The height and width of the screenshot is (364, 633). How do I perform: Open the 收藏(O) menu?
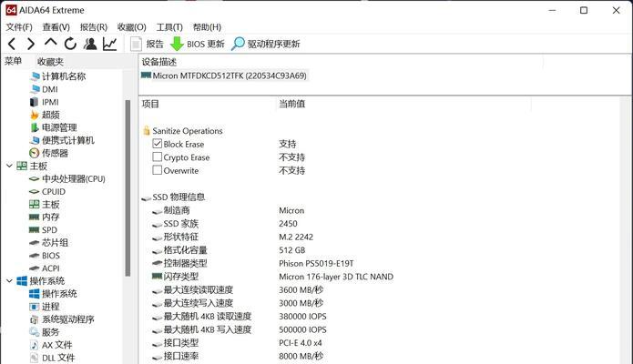point(131,27)
